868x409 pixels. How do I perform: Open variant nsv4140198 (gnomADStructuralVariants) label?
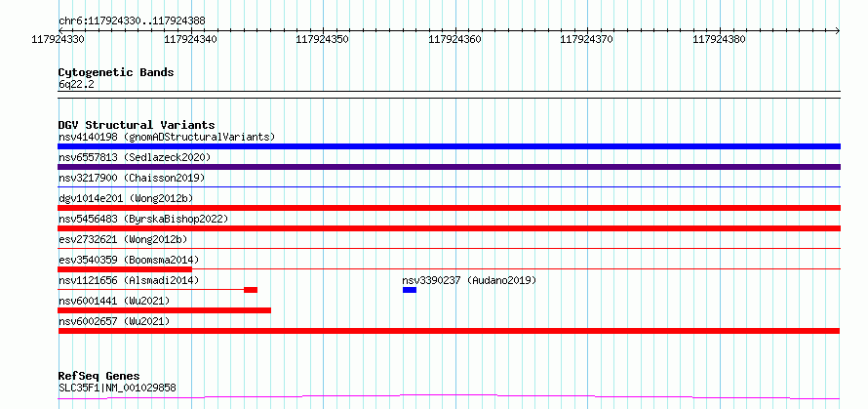(x=167, y=137)
